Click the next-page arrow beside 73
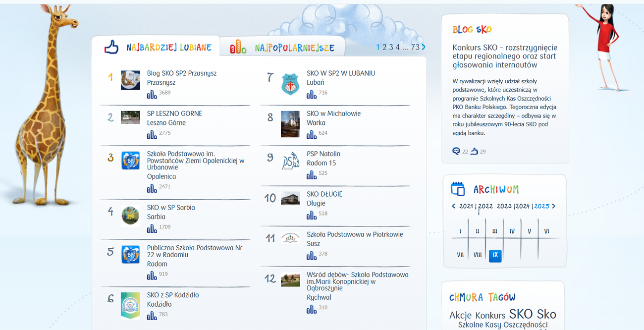The width and height of the screenshot is (644, 330). click(424, 47)
